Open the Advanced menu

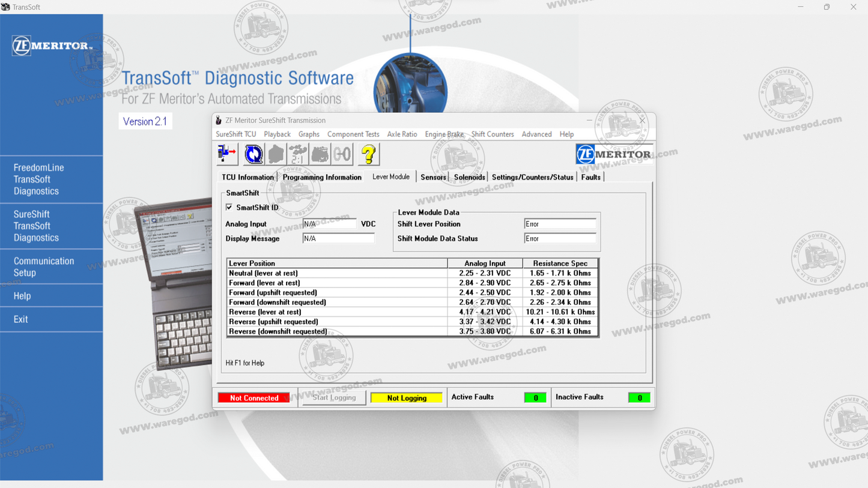536,134
